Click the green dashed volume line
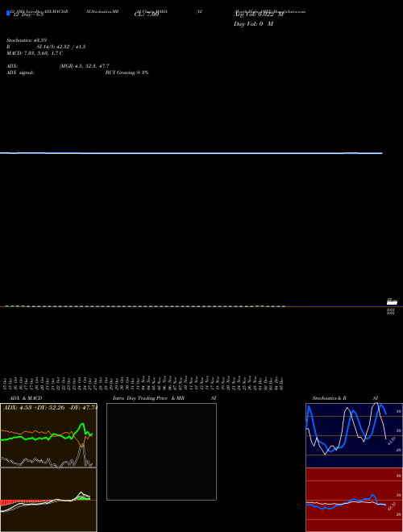 145,306
